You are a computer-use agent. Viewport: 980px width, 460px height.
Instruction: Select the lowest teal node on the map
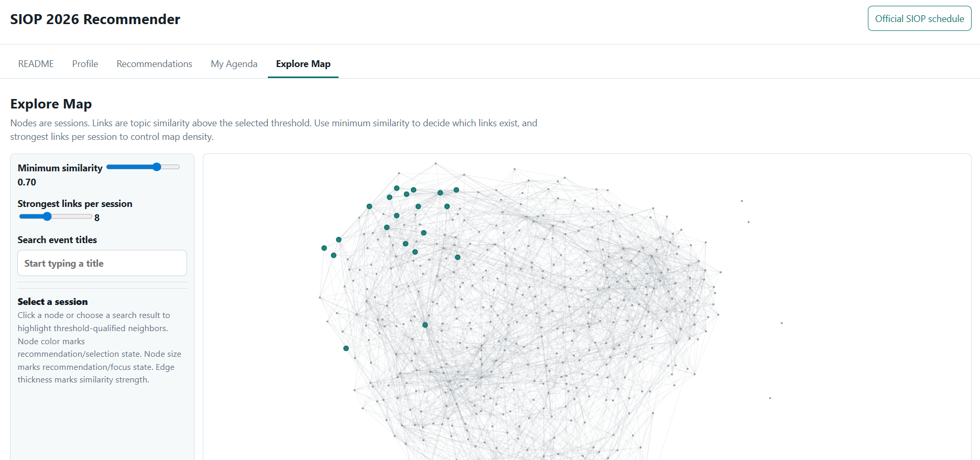[x=346, y=348]
